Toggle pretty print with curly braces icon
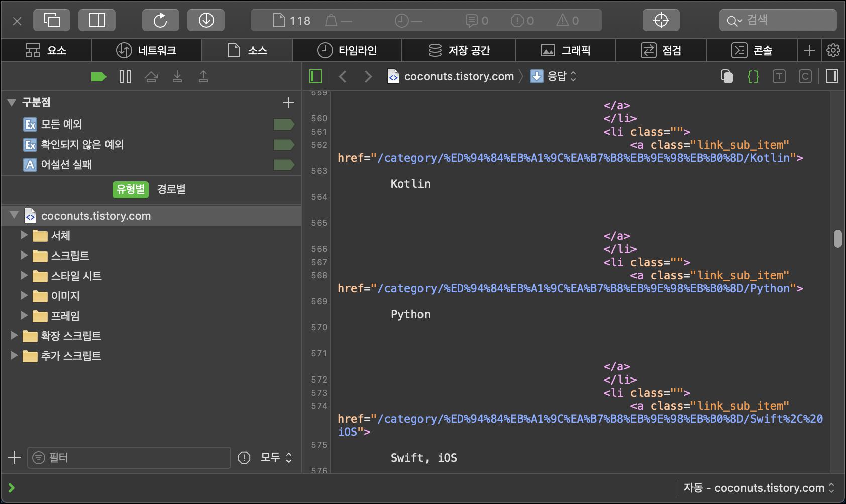846x504 pixels. [x=753, y=76]
